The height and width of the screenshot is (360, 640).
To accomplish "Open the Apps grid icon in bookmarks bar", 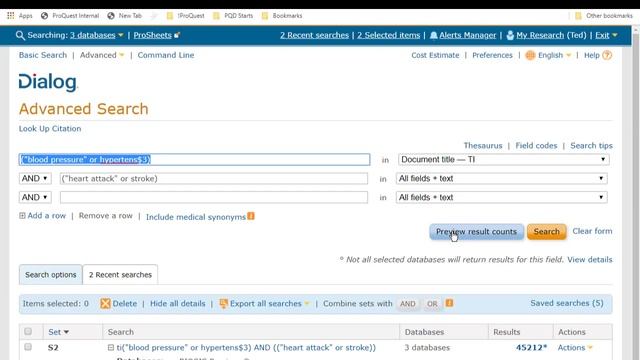I will 11,16.
